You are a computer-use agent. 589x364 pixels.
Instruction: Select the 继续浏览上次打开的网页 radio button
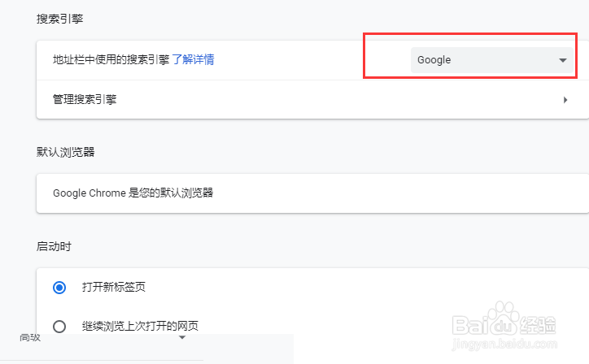59,327
